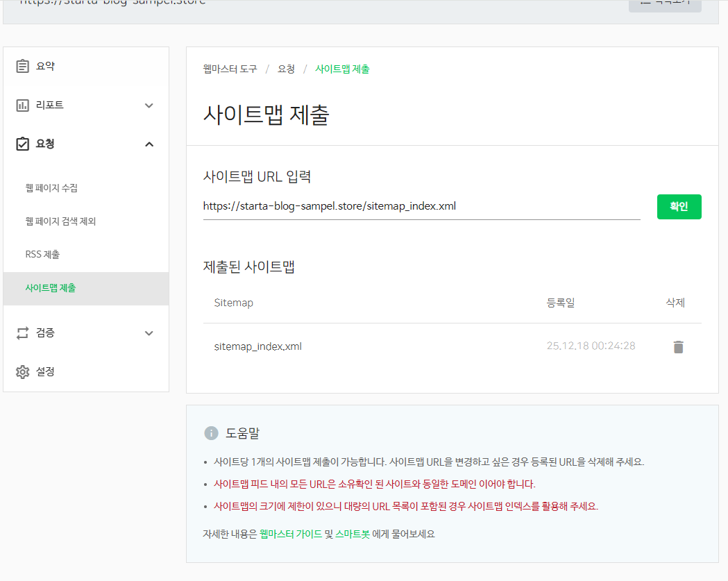Focus the 사이트맵 URL input field
Screen dimensions: 728x581
(x=421, y=207)
